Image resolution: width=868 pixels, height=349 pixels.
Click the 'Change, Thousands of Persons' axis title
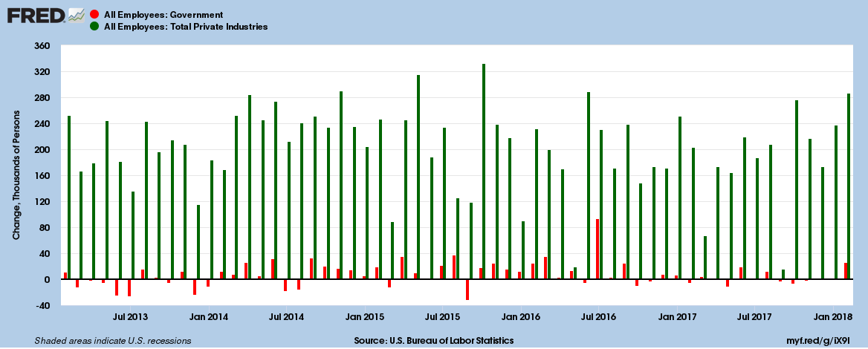coord(16,177)
